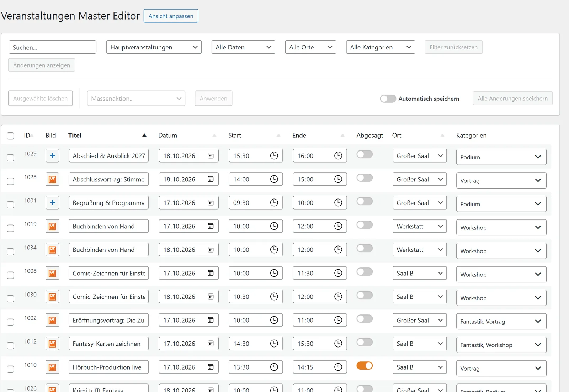Open image icon of Fantasy-Karten zeichnen row
This screenshot has width=569, height=392.
click(52, 343)
